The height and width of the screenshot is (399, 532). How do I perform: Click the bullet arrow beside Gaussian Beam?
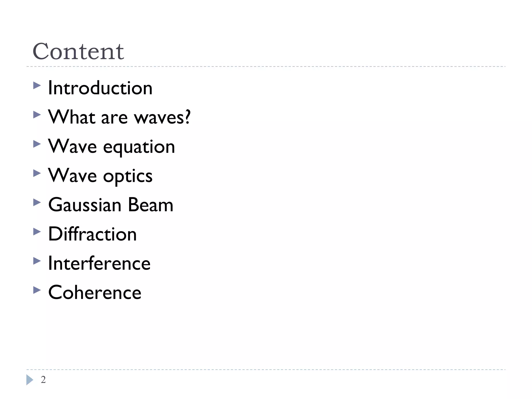coord(37,202)
